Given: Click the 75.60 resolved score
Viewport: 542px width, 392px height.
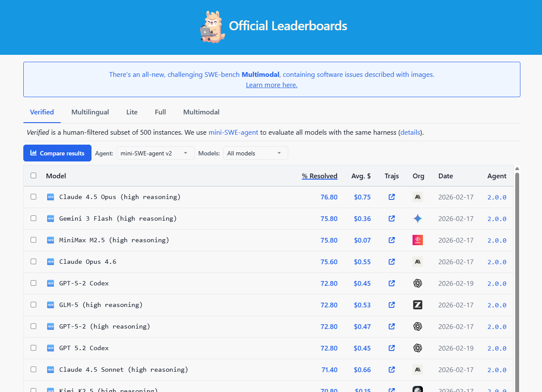Looking at the screenshot, I should coord(329,262).
